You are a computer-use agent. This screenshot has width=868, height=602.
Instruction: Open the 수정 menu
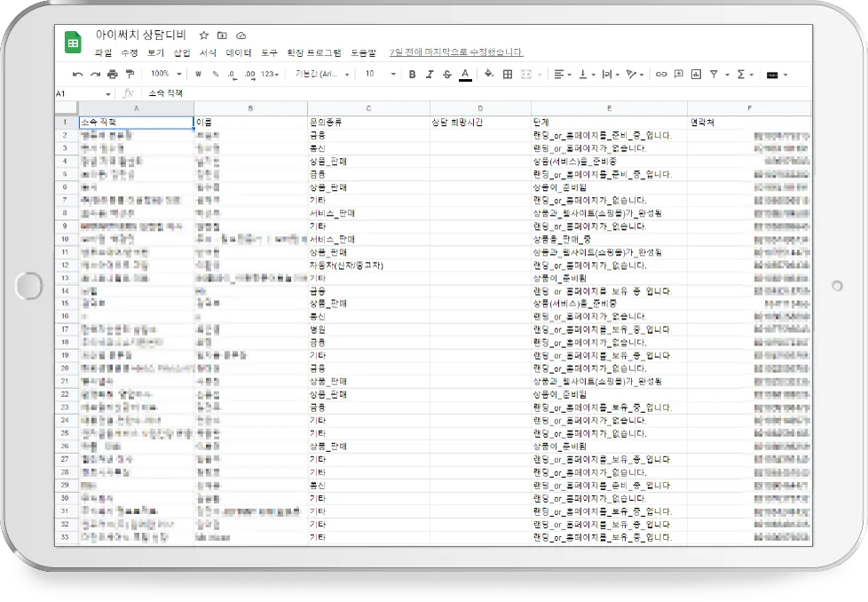tap(129, 52)
